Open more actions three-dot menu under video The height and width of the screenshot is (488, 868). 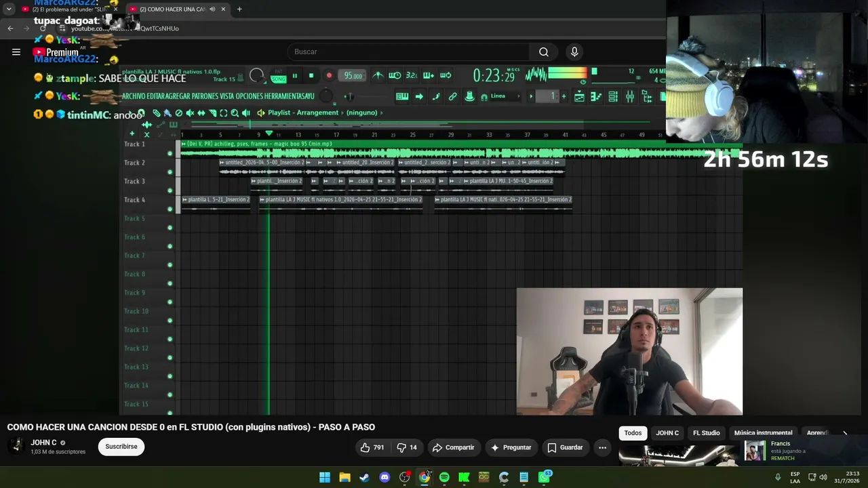point(602,447)
